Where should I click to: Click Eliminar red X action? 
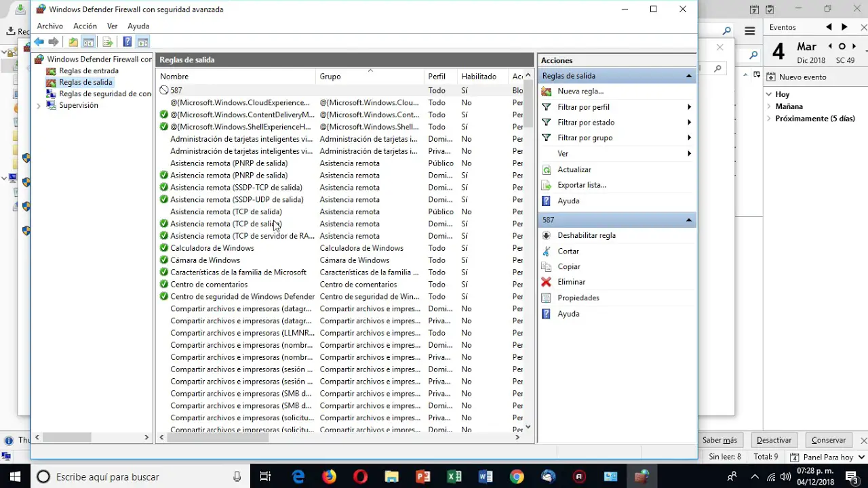click(x=571, y=282)
